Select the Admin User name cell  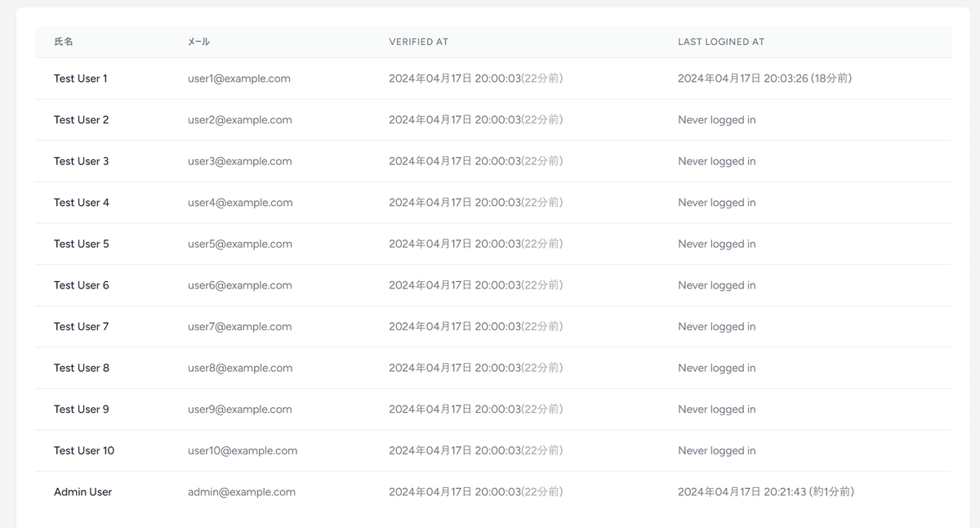[83, 492]
